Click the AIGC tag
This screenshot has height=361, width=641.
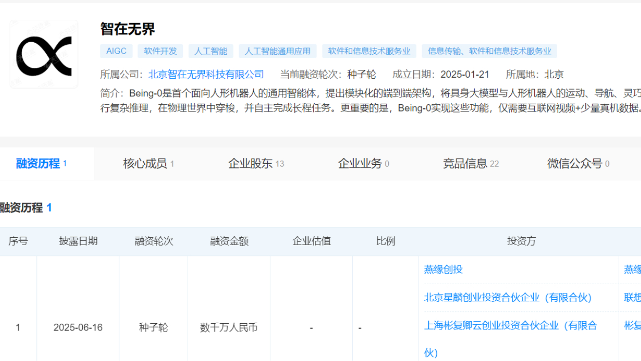point(116,51)
